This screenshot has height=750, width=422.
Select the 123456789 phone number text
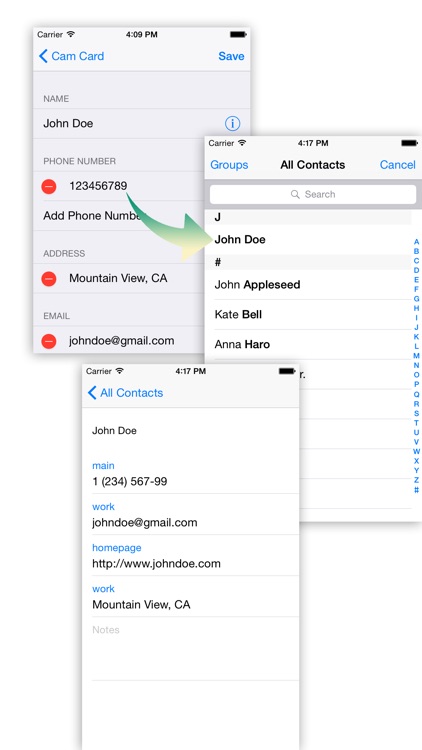pos(98,186)
